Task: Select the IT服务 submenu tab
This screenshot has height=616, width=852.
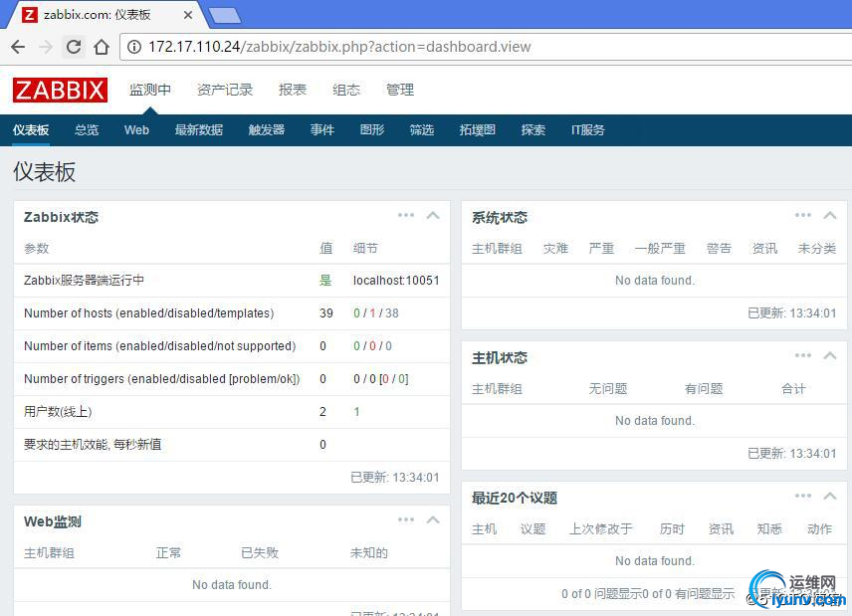Action: point(588,129)
